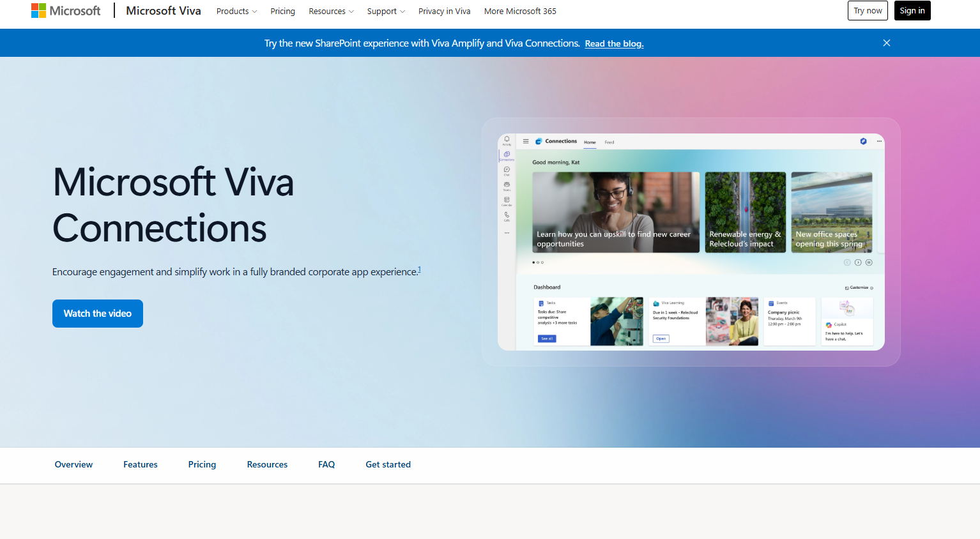Open the Teams icon in the mockup sidebar
Viewport: 980px width, 539px height.
tap(507, 186)
